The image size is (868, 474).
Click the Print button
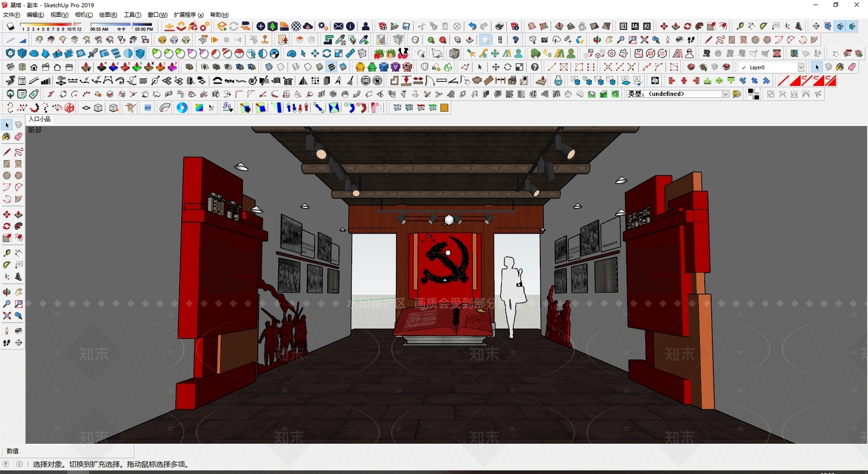click(x=500, y=26)
